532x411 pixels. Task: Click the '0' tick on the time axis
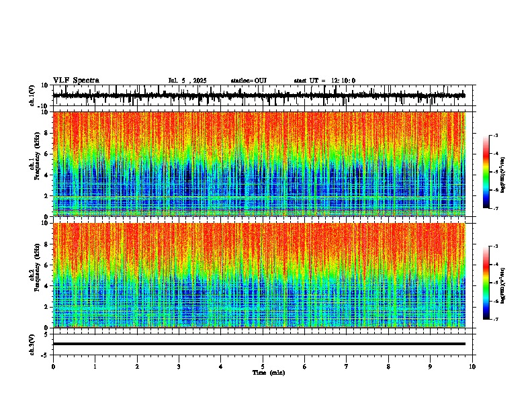(53, 367)
